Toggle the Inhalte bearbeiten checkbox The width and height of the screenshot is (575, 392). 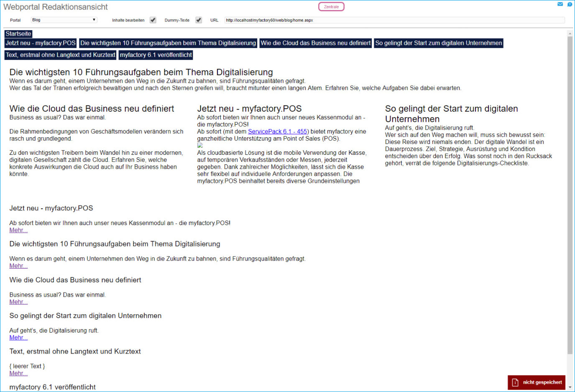153,20
